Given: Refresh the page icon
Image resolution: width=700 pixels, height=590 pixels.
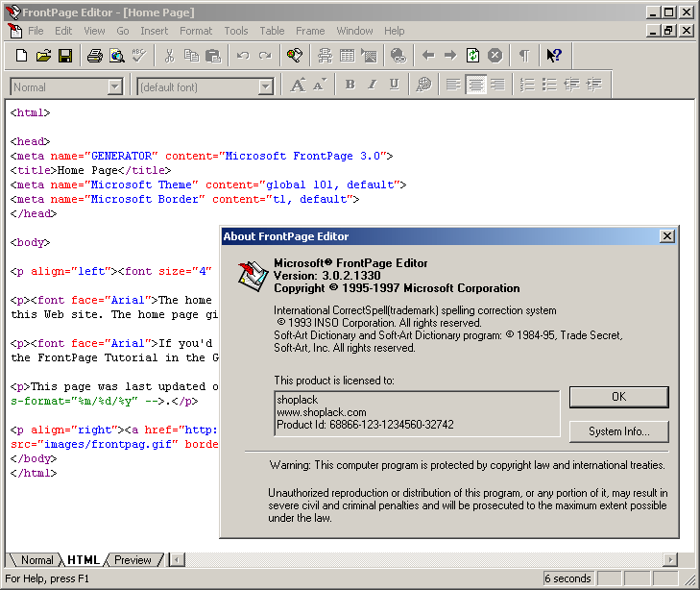Looking at the screenshot, I should click(472, 56).
